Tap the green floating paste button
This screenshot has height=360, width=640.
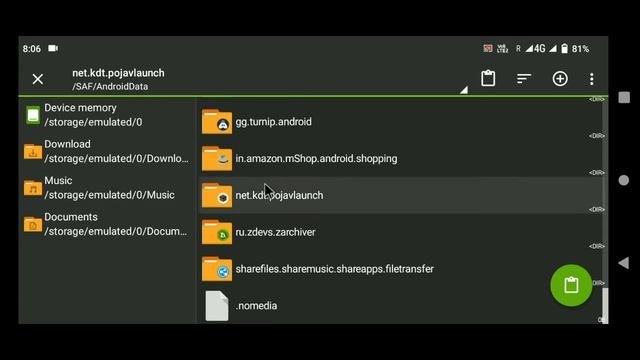571,285
